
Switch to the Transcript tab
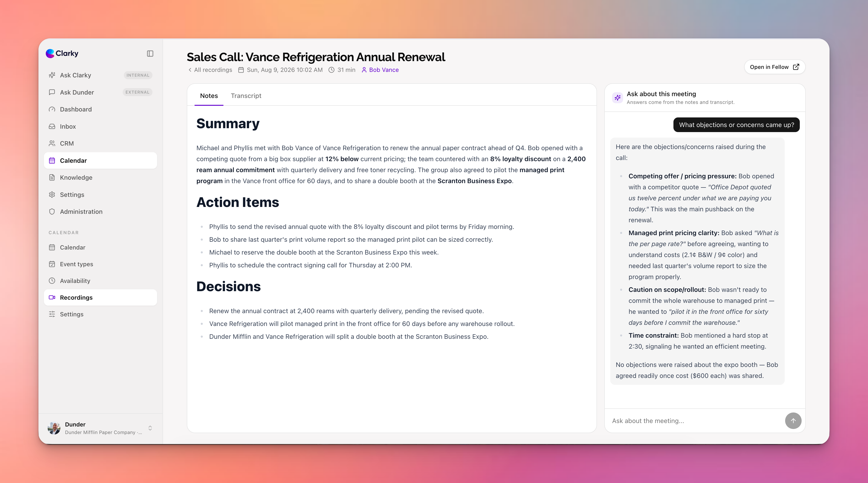point(246,96)
